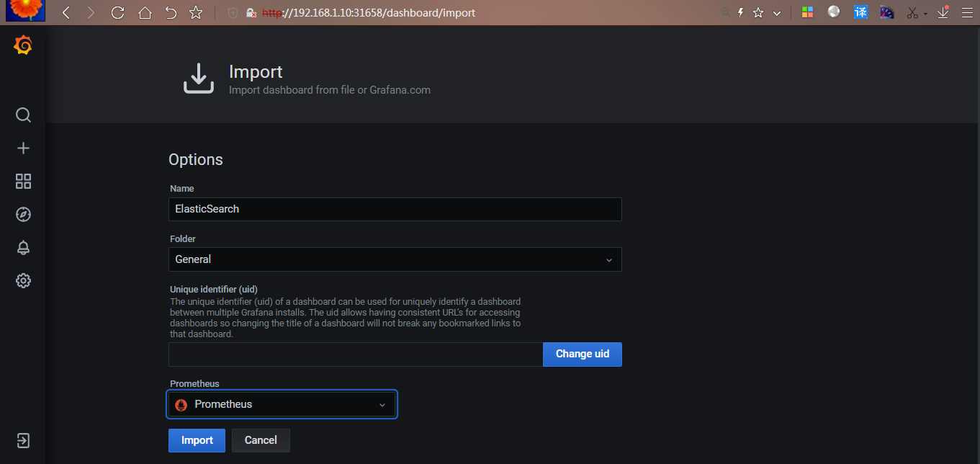The image size is (980, 464).
Task: Click the browser forward arrow
Action: 91,12
